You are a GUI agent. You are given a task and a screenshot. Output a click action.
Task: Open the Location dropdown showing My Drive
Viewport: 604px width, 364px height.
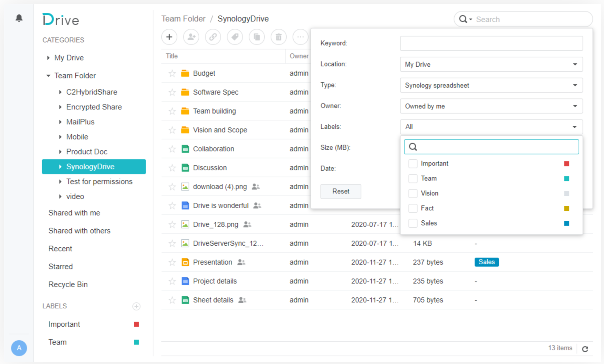point(491,64)
